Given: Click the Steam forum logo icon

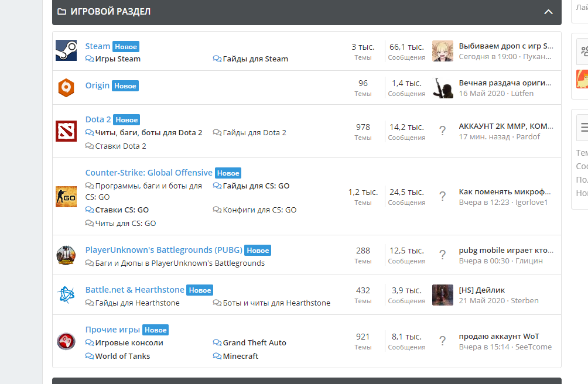Looking at the screenshot, I should pyautogui.click(x=66, y=50).
